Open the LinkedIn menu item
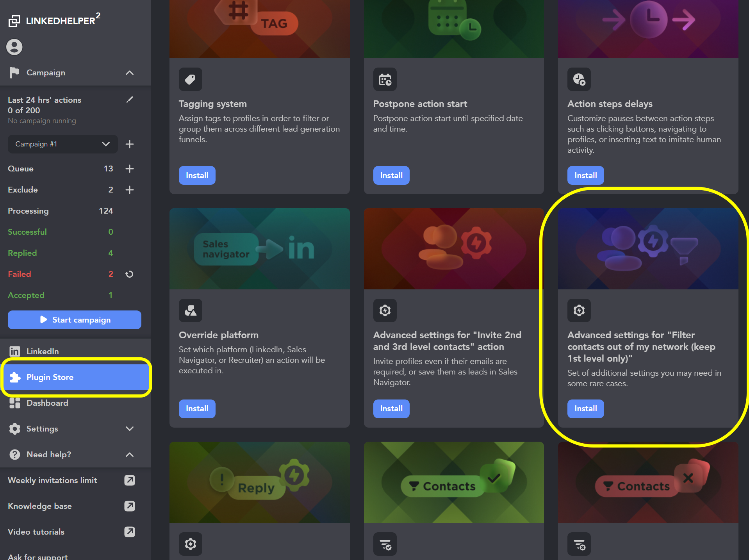749x560 pixels. [x=75, y=351]
